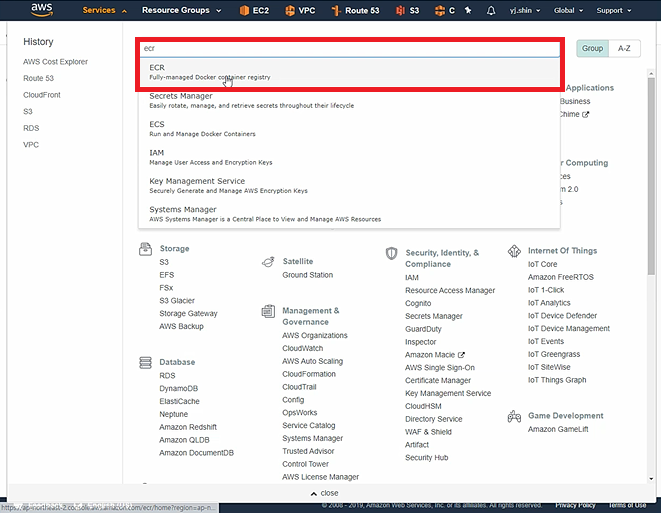Open IoT Core service
The image size is (661, 513).
coord(542,264)
